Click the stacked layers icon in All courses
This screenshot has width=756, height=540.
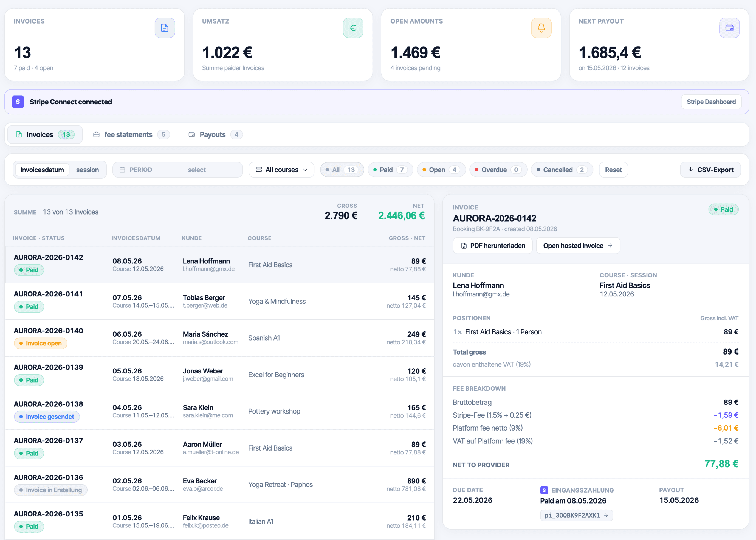pos(259,170)
